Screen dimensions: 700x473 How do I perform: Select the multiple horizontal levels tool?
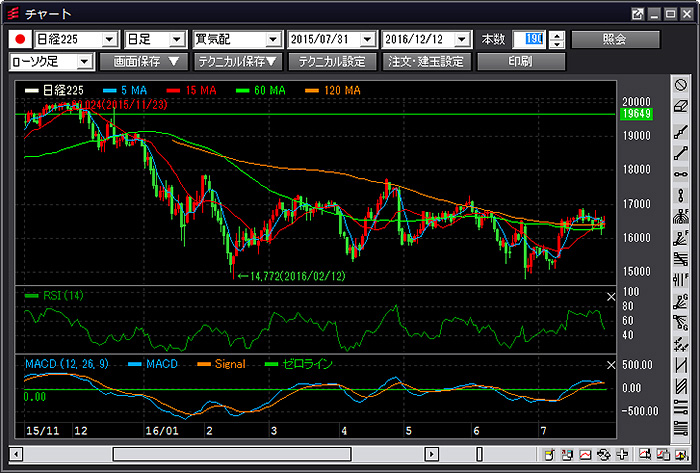[681, 428]
